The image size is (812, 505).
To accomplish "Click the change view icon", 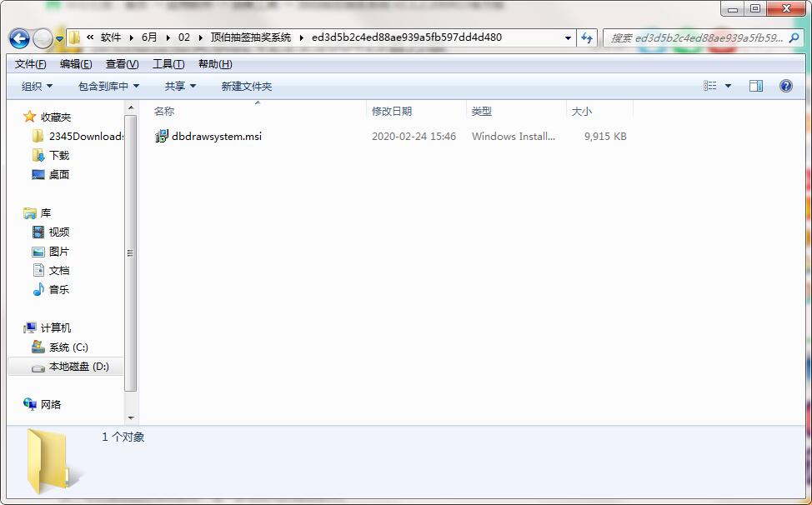I will click(710, 86).
